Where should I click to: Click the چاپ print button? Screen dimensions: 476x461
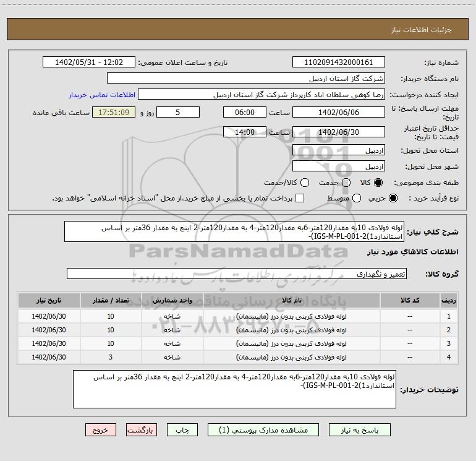(x=182, y=430)
